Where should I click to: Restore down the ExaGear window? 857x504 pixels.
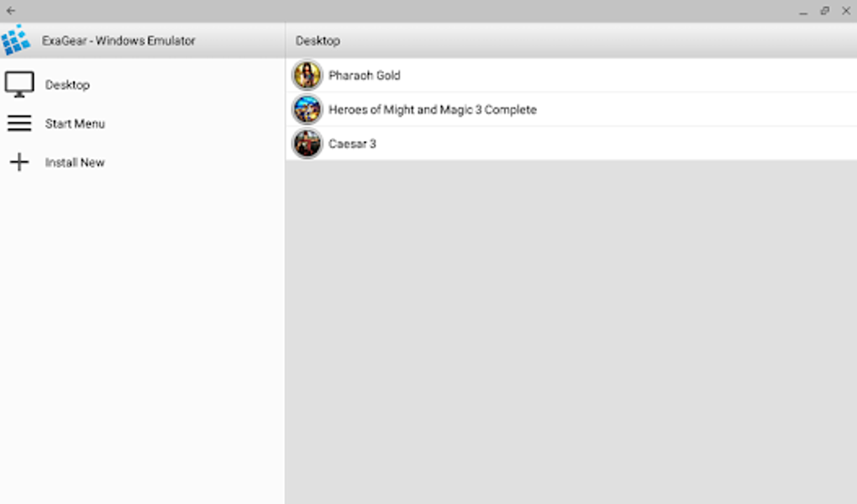point(825,11)
